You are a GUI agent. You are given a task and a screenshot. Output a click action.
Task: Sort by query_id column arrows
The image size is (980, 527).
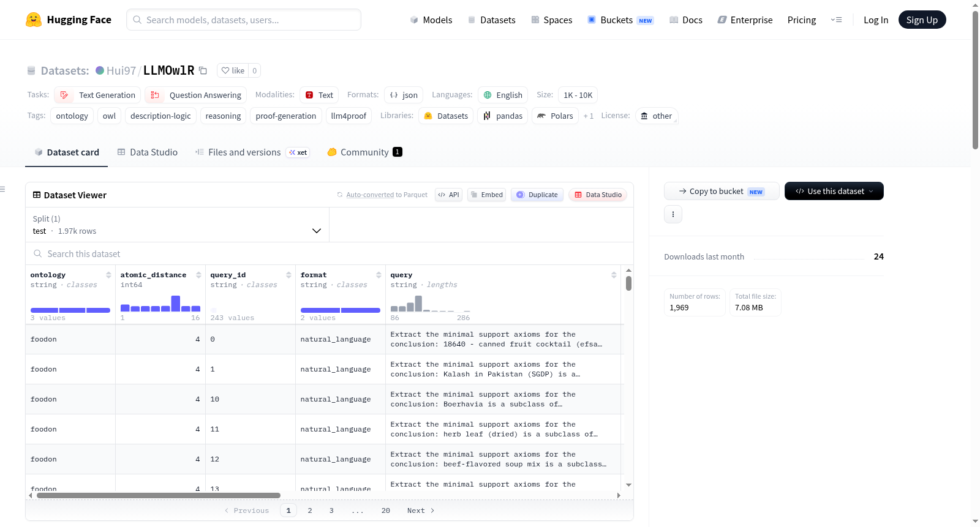coord(288,275)
